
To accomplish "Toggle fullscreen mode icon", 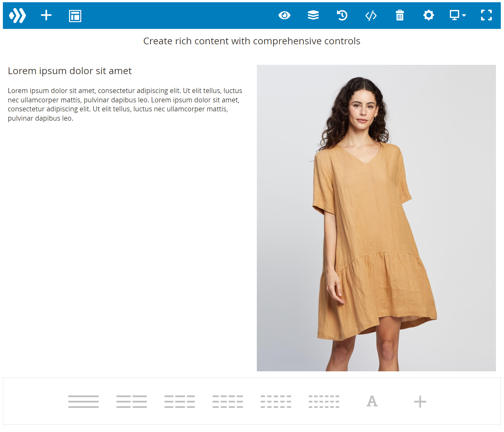I will tap(486, 15).
